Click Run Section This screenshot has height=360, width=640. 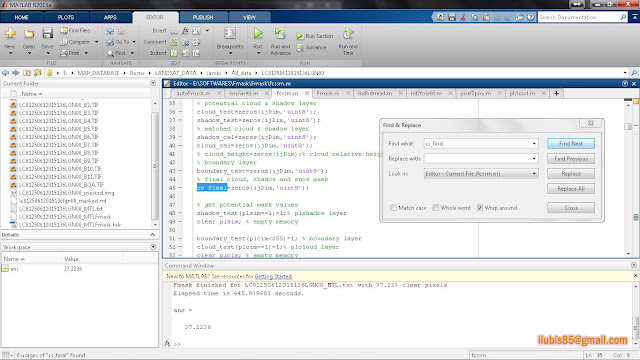pyautogui.click(x=315, y=36)
